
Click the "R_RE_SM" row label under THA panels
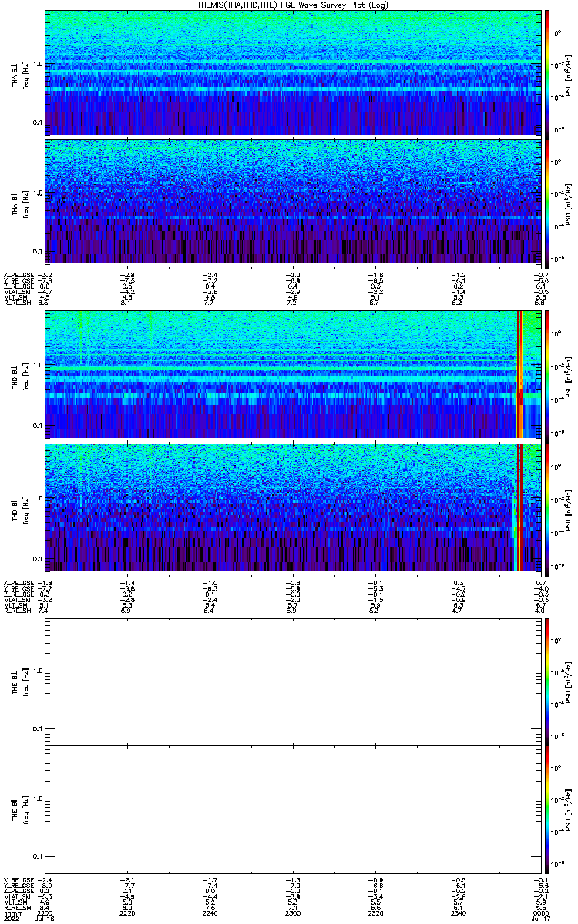pyautogui.click(x=17, y=304)
